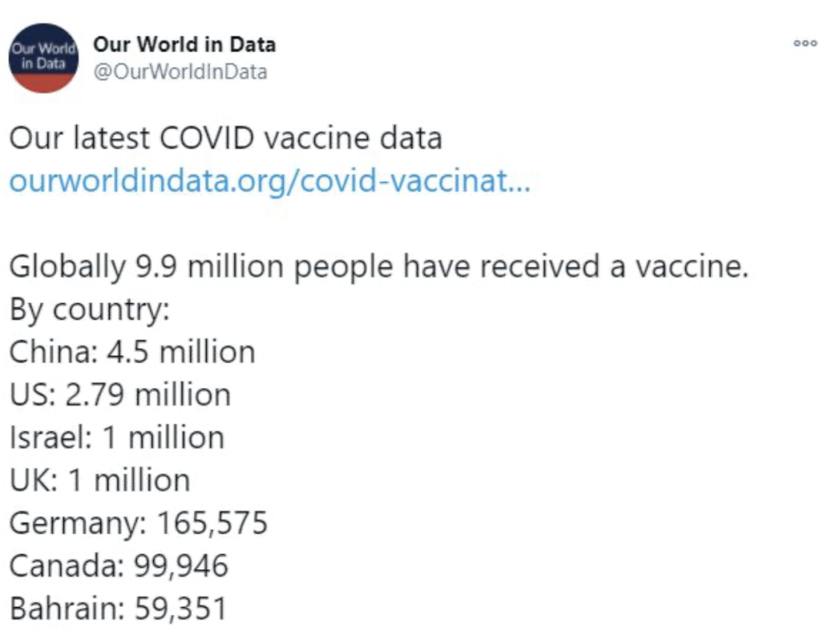Click the "UK: 1 million" line
Viewport: 840px width, 635px height.
coord(100,480)
